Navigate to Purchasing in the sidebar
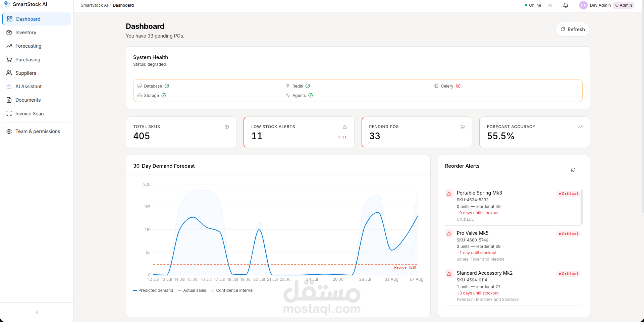The width and height of the screenshot is (644, 322). pos(37,60)
